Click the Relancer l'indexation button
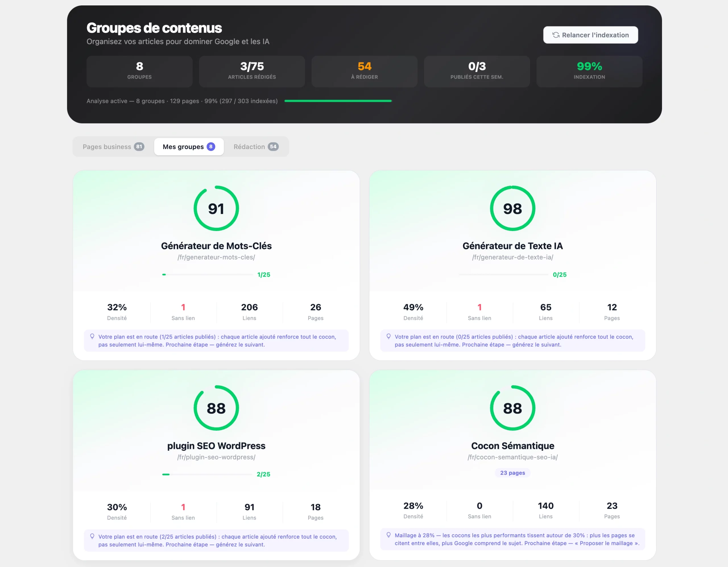The width and height of the screenshot is (728, 567). click(x=591, y=35)
